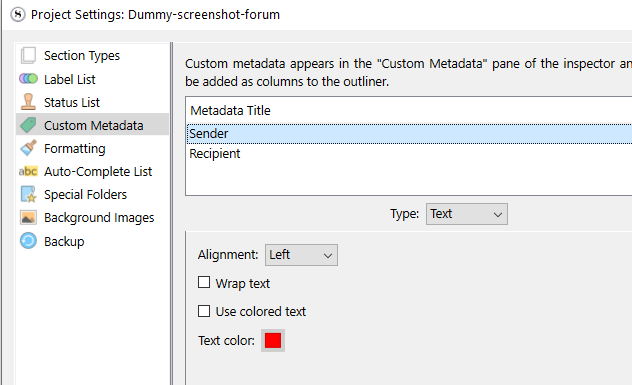632x385 pixels.
Task: Click the Backup circular arrow icon
Action: 28,241
